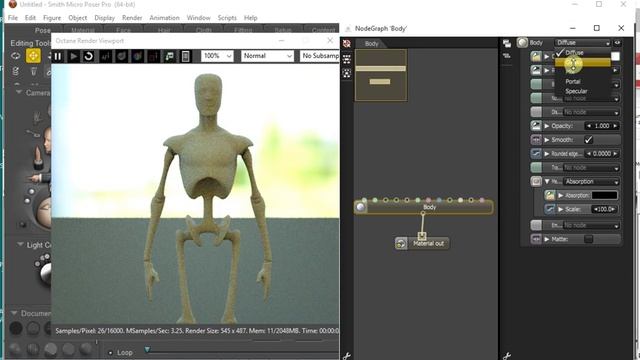Image resolution: width=640 pixels, height=360 pixels.
Task: Open the No Subsampling dropdown
Action: (320, 56)
